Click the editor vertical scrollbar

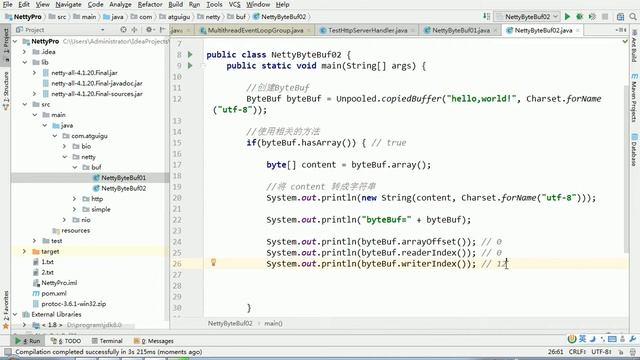[626, 169]
